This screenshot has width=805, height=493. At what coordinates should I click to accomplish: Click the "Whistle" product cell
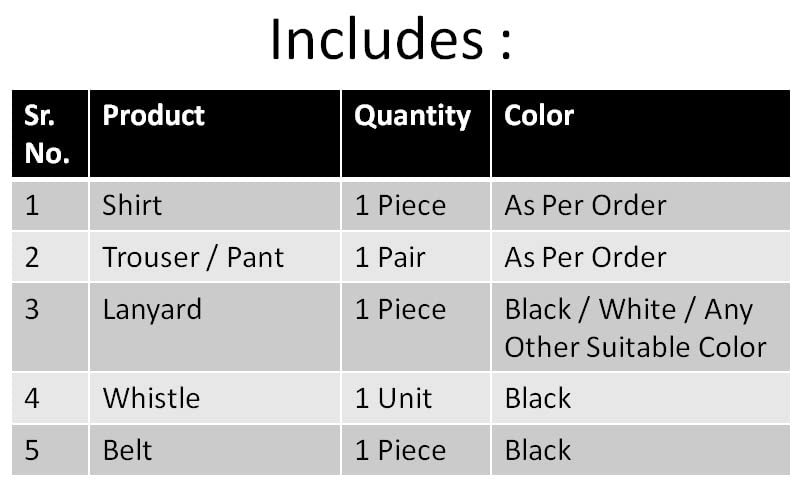pyautogui.click(x=151, y=398)
